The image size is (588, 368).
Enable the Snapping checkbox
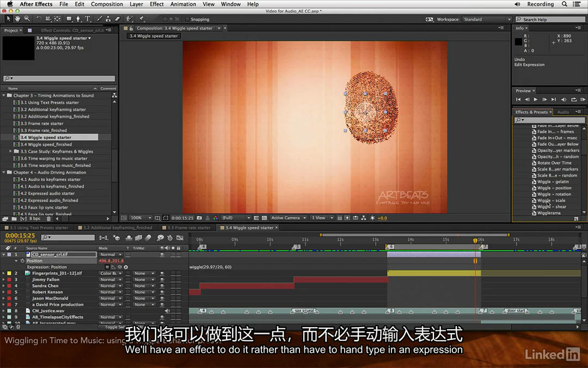(x=187, y=19)
